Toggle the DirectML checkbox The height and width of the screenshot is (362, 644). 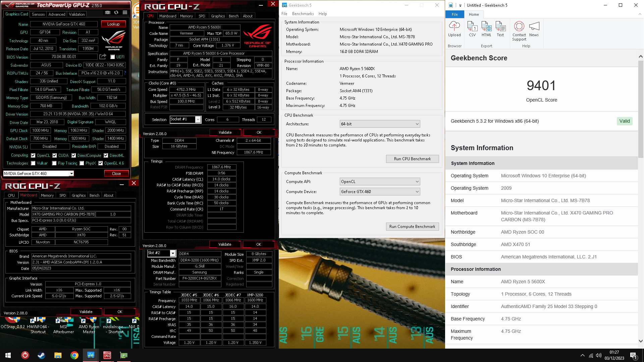click(106, 156)
